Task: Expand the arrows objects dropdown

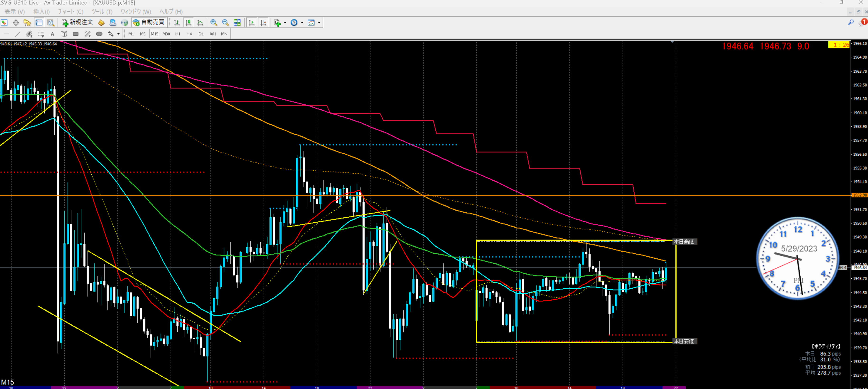Action: click(118, 34)
